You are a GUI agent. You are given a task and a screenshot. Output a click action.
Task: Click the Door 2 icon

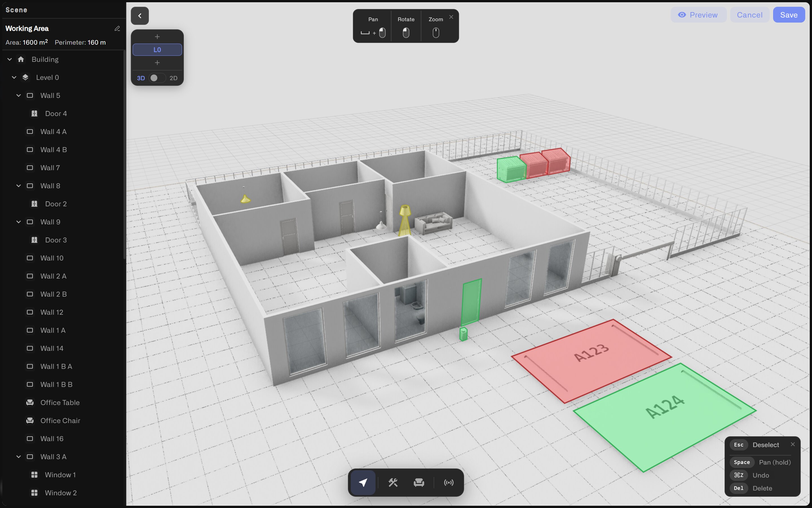click(x=34, y=204)
